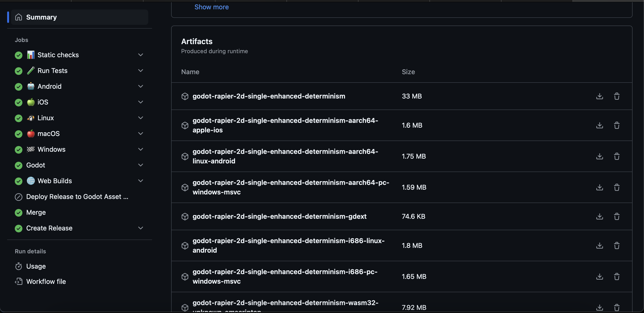The image size is (644, 313).
Task: Expand the Linux job group
Action: [140, 118]
